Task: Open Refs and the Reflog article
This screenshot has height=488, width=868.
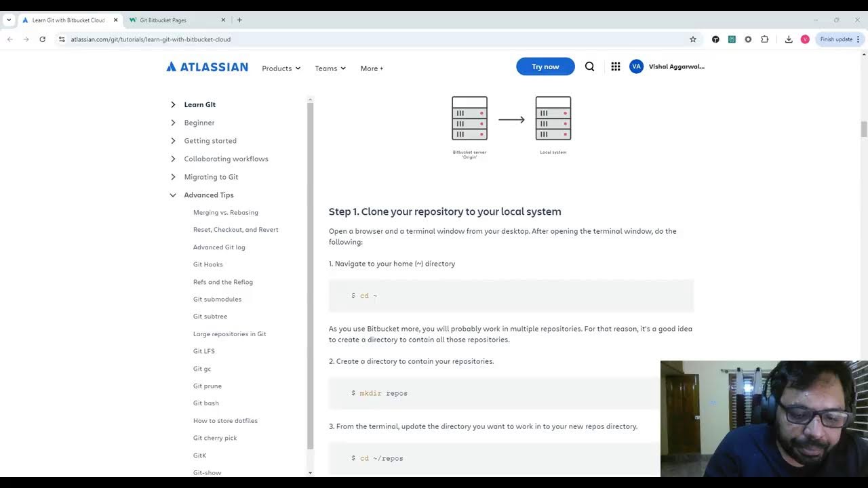Action: [x=222, y=282]
